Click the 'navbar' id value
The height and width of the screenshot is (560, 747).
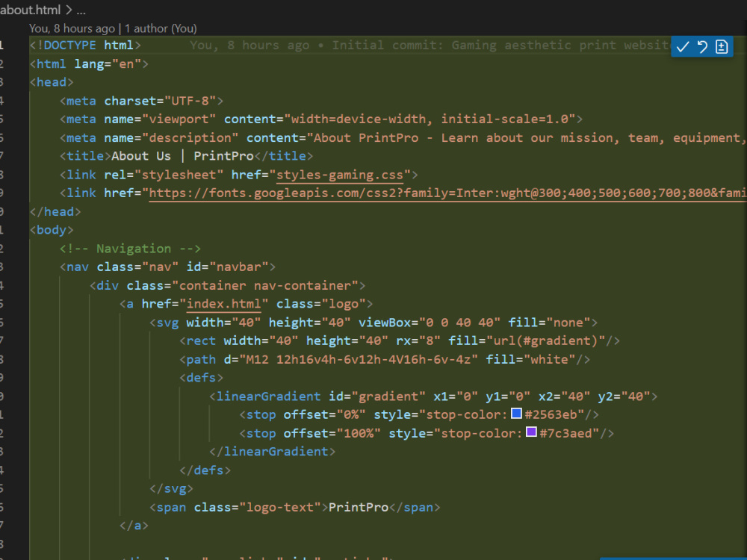tap(239, 267)
